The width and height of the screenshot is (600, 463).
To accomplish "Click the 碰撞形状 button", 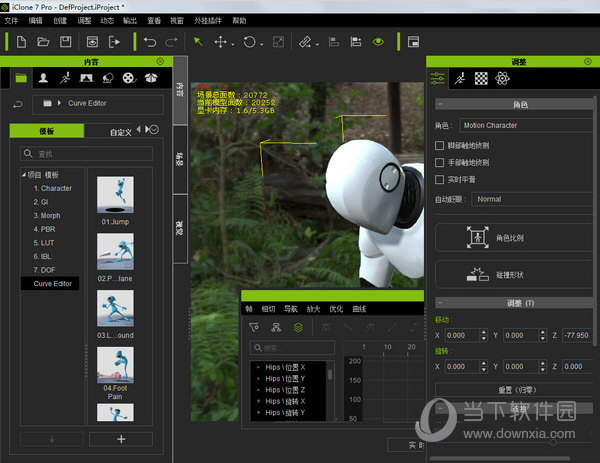I will coord(514,274).
